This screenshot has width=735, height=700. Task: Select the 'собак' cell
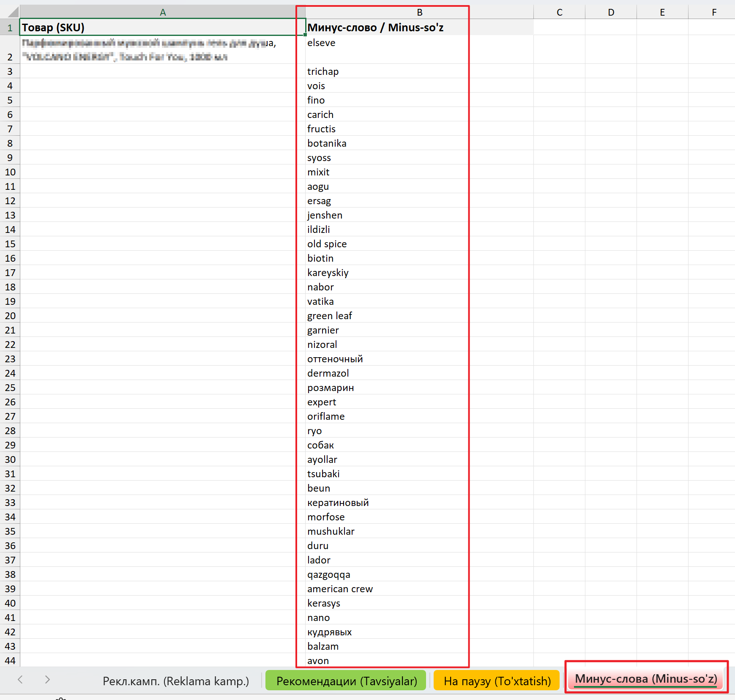[x=419, y=445]
